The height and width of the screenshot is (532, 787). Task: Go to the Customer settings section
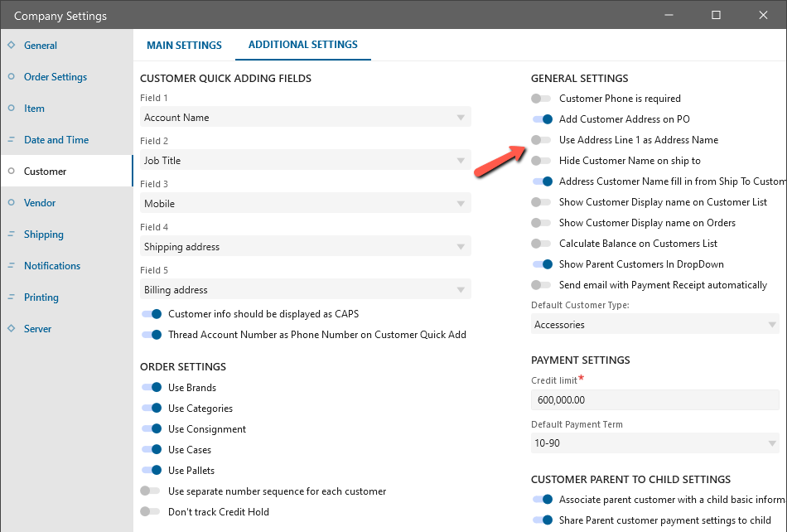click(x=45, y=172)
